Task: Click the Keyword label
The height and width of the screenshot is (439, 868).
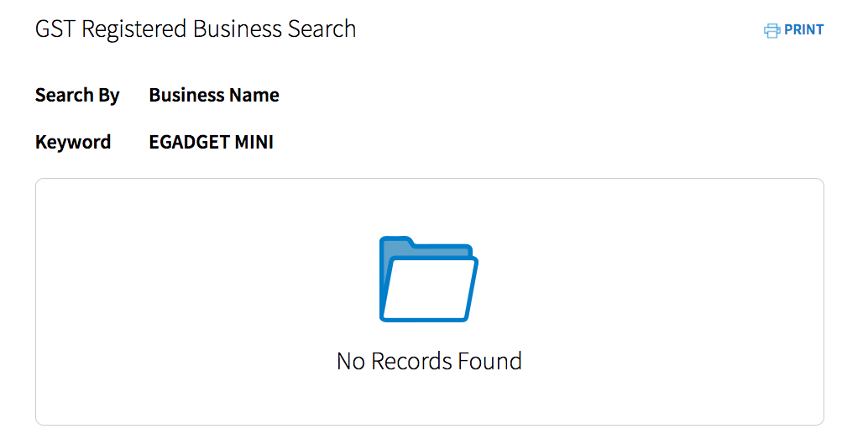Action: tap(73, 142)
